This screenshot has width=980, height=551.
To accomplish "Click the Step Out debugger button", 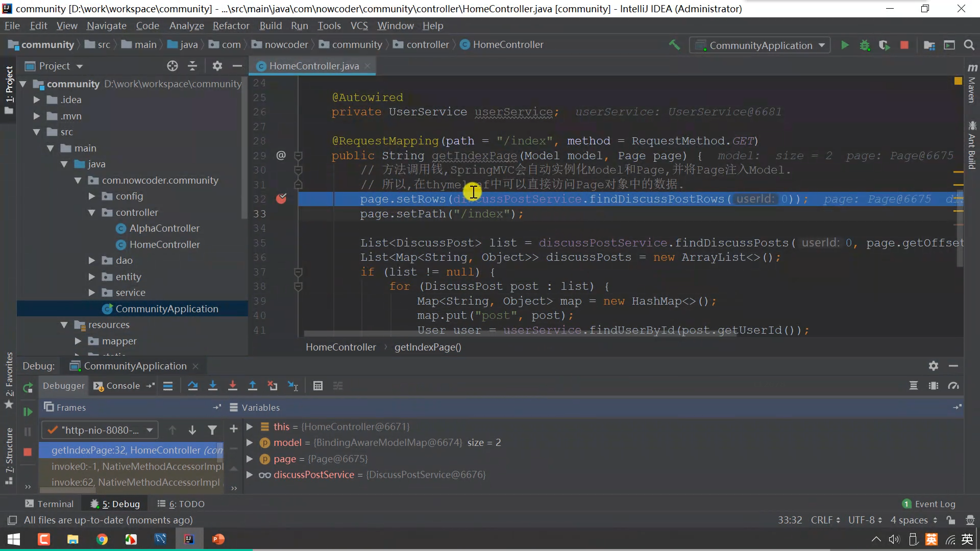I will [253, 386].
